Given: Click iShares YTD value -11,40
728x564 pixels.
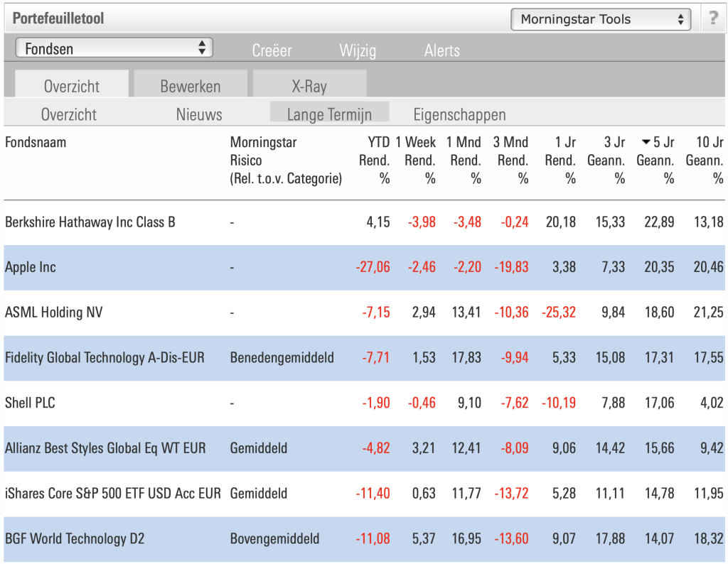Looking at the screenshot, I should 373,493.
